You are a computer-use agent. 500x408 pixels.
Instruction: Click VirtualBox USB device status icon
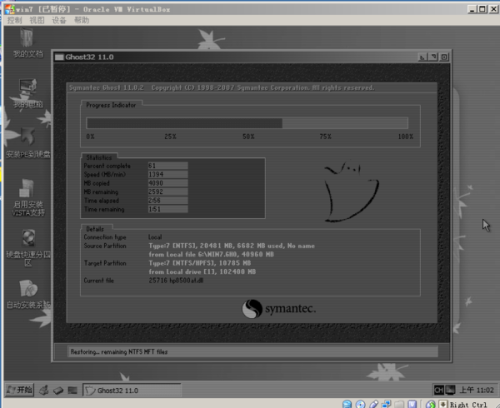coord(374,404)
